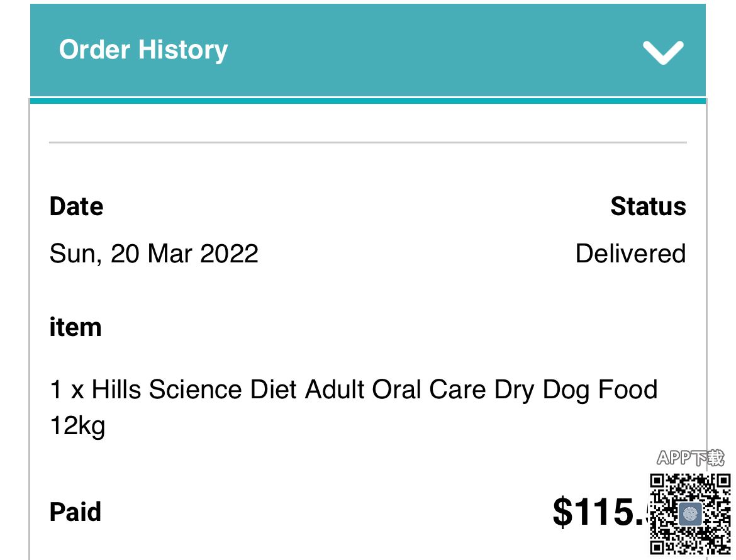736x560 pixels.
Task: Select the $115 paid amount
Action: pos(599,512)
